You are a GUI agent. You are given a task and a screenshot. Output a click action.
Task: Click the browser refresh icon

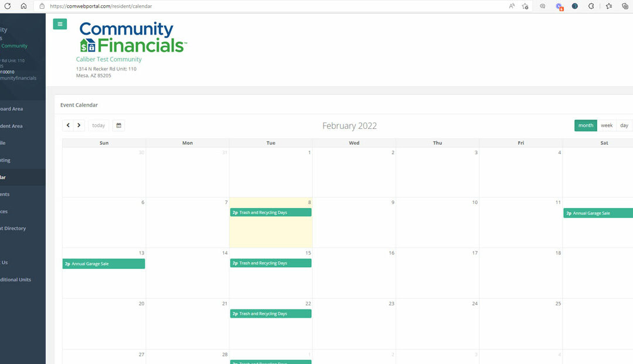pos(8,6)
